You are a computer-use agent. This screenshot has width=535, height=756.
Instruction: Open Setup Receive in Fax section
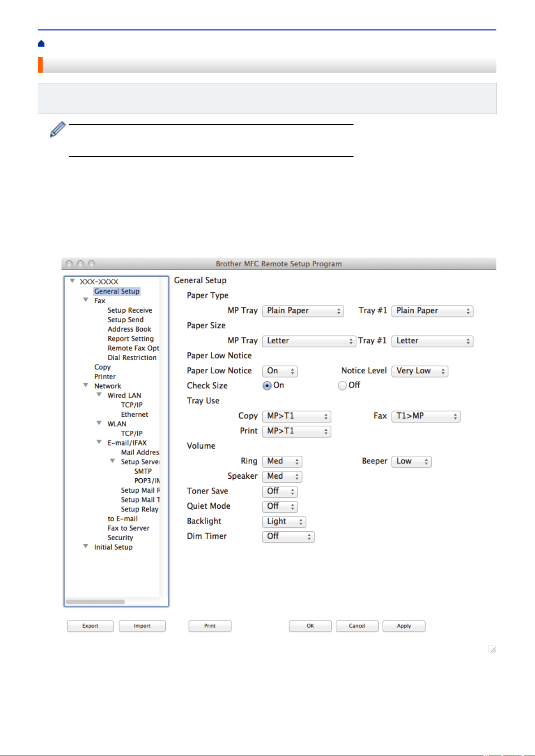(130, 310)
